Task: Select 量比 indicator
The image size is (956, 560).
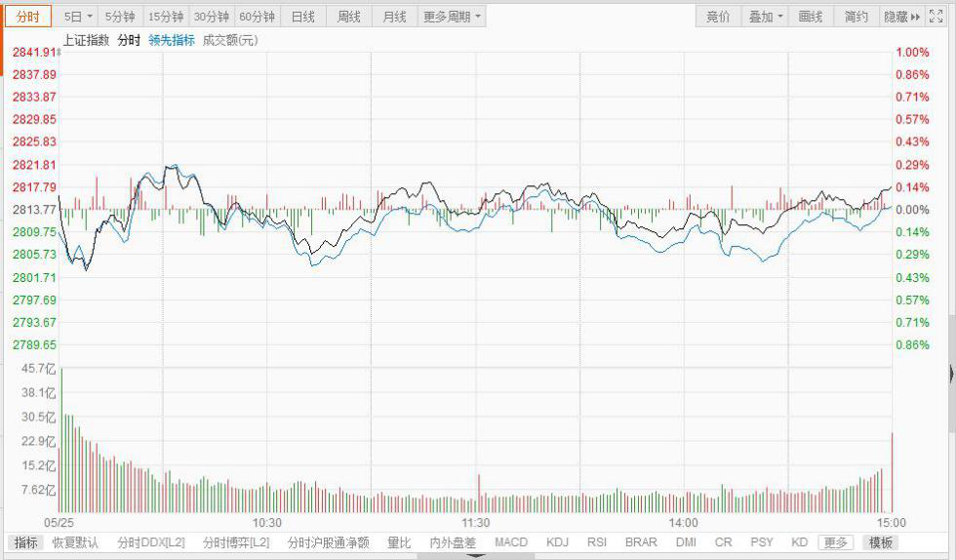Action: (x=399, y=542)
